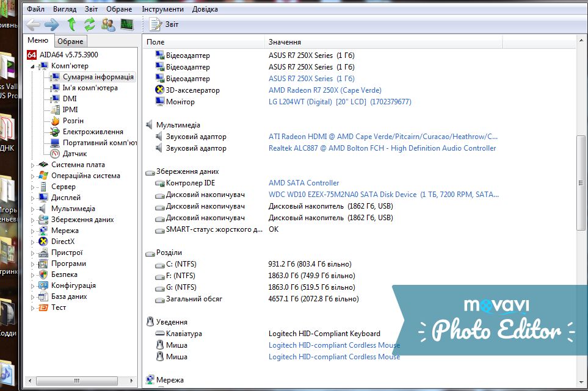Click the Back navigation arrow
The image size is (588, 391).
click(x=34, y=25)
